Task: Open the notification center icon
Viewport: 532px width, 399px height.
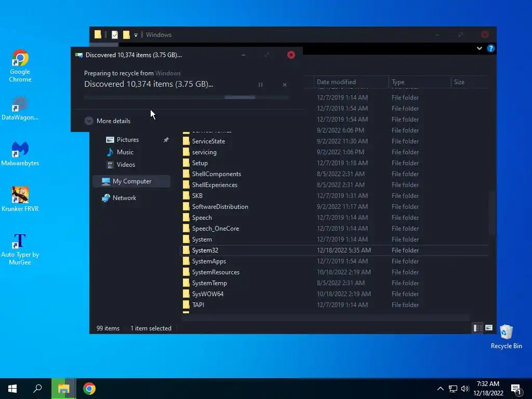Action: click(516, 389)
